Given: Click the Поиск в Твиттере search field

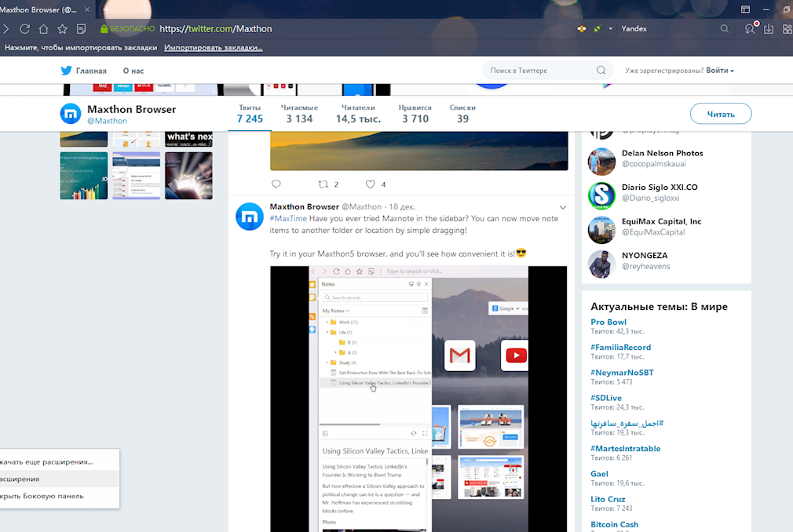Looking at the screenshot, I should pos(548,70).
